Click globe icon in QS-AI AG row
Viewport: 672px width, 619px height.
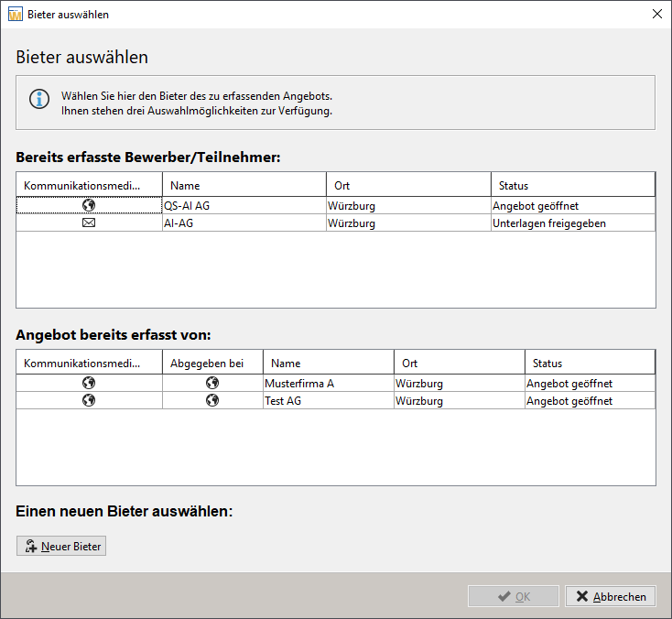(89, 205)
